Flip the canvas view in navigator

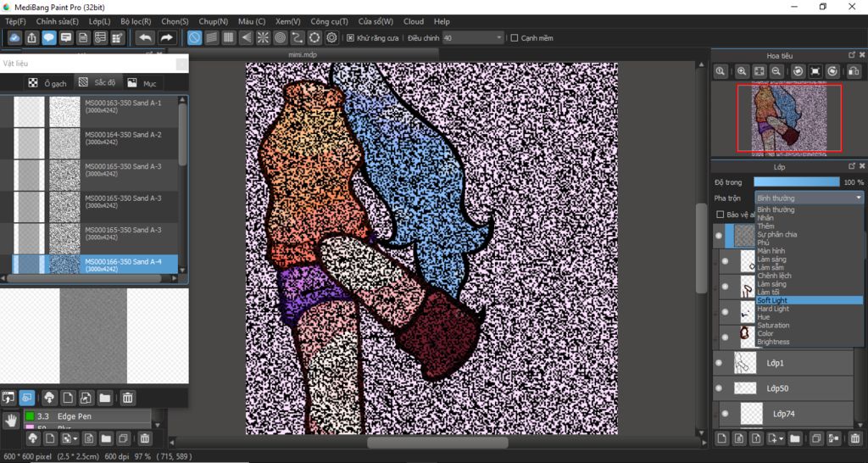854,71
